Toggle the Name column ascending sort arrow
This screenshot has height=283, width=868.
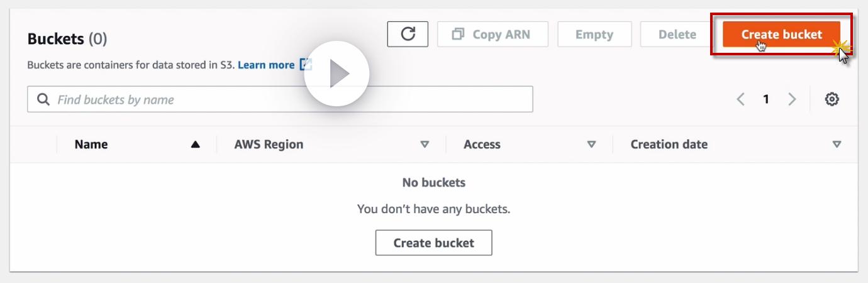pyautogui.click(x=195, y=145)
